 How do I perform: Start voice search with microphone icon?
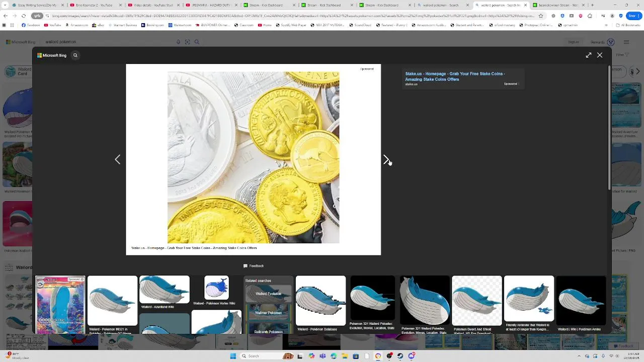click(x=178, y=42)
